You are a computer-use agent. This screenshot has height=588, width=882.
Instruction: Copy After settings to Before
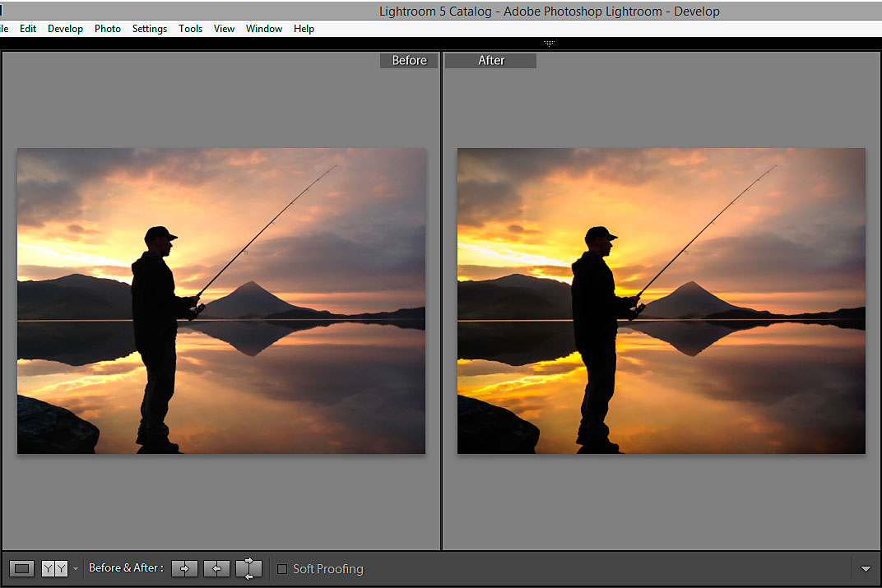216,568
